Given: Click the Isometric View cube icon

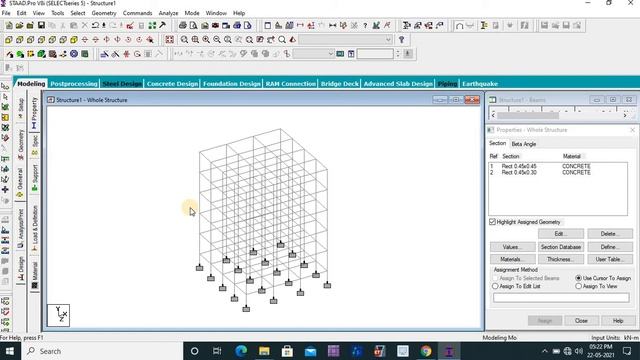Looking at the screenshot, I should click(x=74, y=40).
